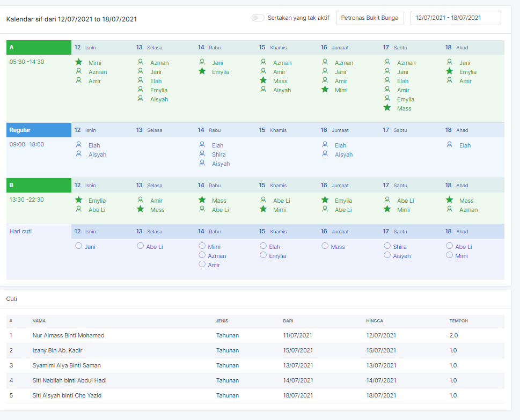The height and width of the screenshot is (420, 520).
Task: Select the Azman radio on Rabu Hari cuti
Action: pyautogui.click(x=202, y=255)
